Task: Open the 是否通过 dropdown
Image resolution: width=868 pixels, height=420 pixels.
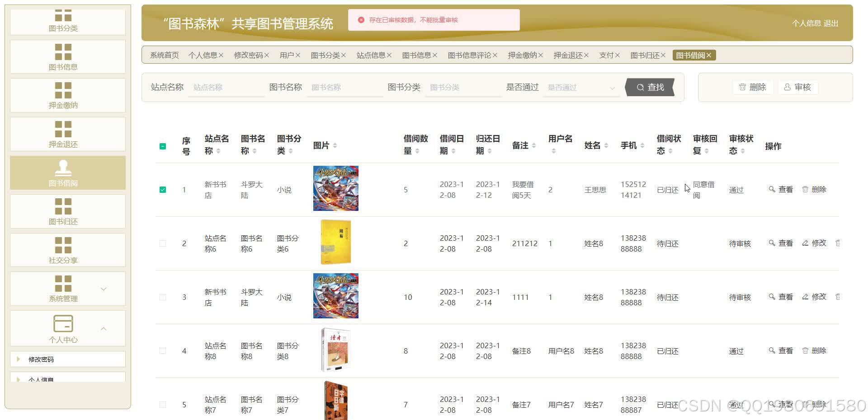Action: click(x=581, y=87)
